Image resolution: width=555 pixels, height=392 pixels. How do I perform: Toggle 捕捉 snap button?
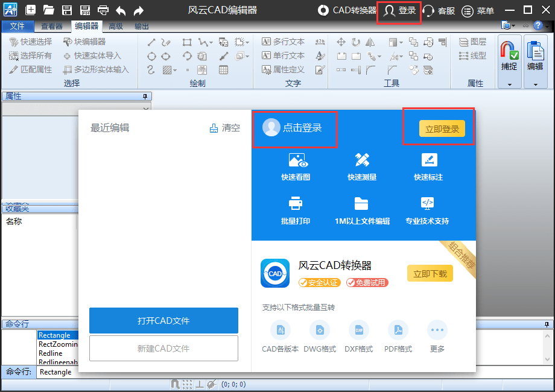coord(509,56)
